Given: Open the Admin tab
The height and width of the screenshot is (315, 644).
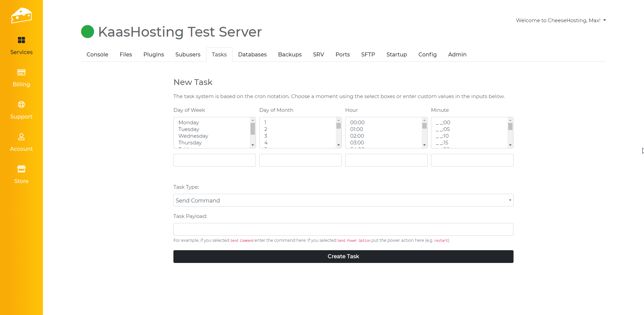Looking at the screenshot, I should click(x=457, y=54).
